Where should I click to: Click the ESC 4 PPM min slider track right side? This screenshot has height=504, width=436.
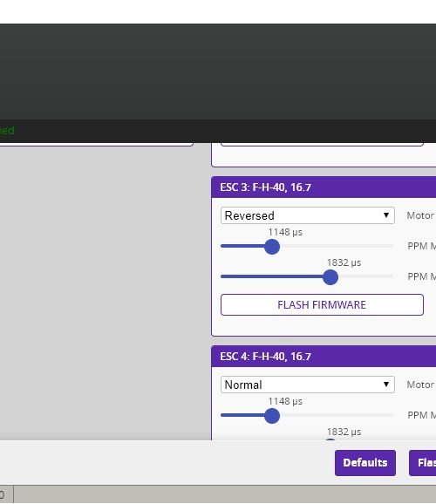tap(337, 415)
